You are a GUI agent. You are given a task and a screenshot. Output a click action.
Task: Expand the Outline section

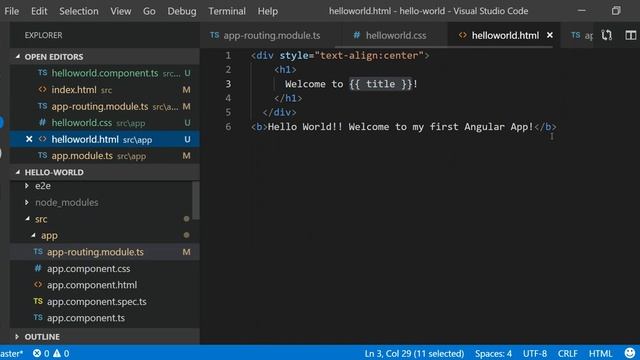tap(104, 337)
